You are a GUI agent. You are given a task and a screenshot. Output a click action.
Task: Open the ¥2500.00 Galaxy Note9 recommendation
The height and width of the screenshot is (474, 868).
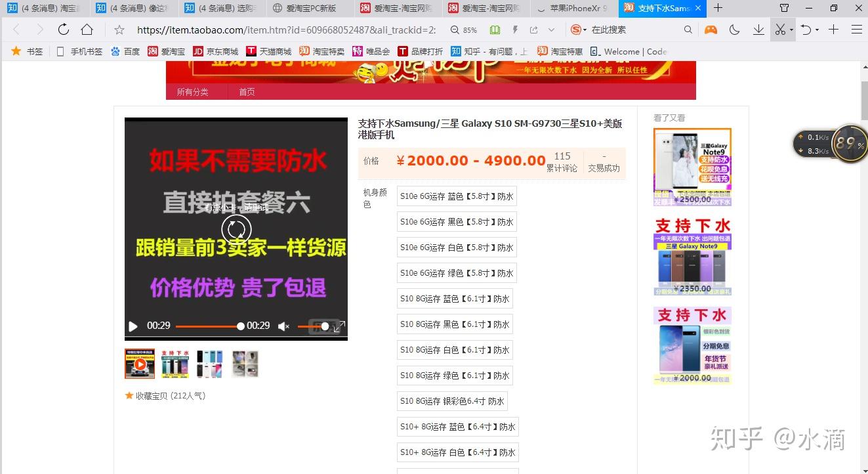coord(692,167)
